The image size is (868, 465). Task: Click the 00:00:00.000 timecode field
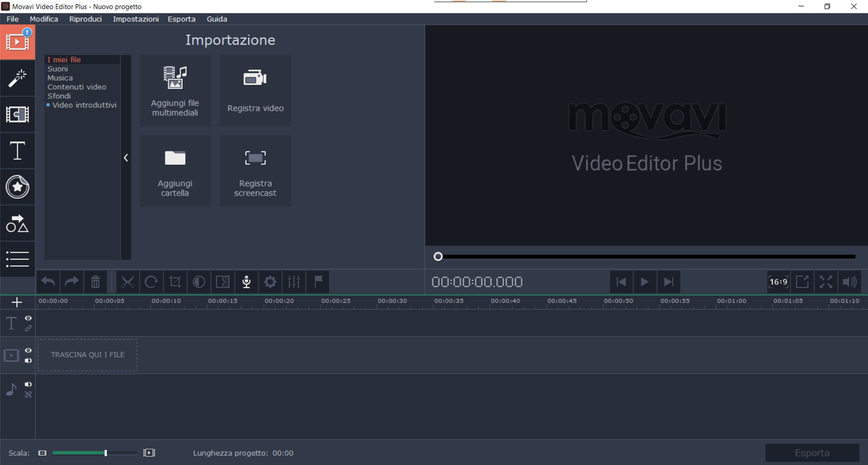click(477, 282)
